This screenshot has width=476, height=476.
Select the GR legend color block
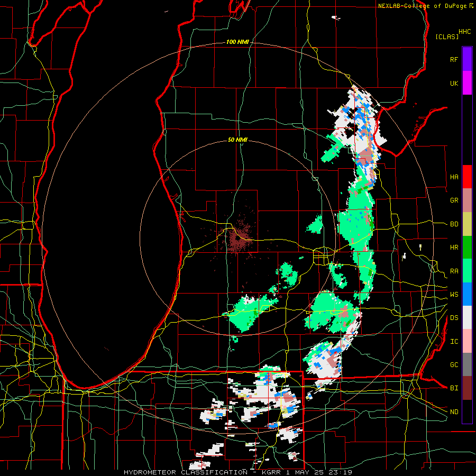tap(467, 200)
